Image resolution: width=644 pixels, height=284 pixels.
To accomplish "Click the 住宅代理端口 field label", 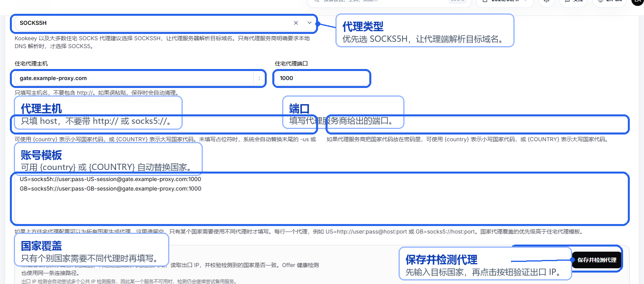I will (x=291, y=64).
